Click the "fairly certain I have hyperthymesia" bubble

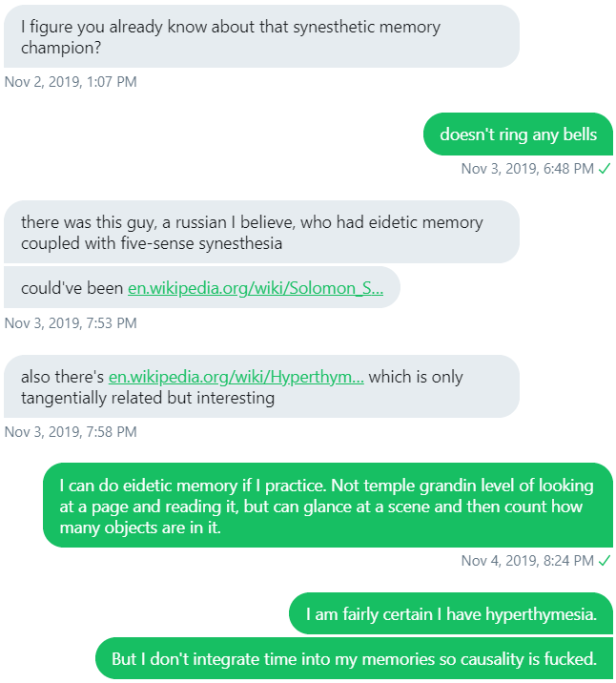point(451,614)
